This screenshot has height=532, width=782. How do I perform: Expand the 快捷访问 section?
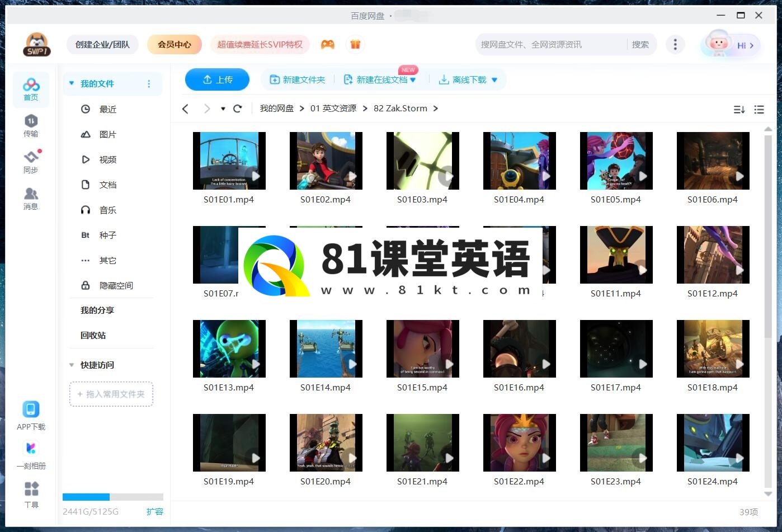pos(72,365)
